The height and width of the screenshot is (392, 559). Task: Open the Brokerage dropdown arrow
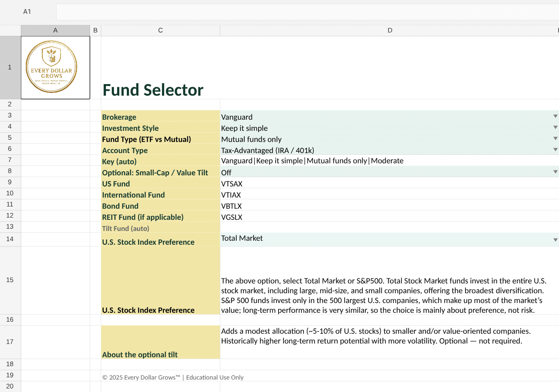coord(555,116)
